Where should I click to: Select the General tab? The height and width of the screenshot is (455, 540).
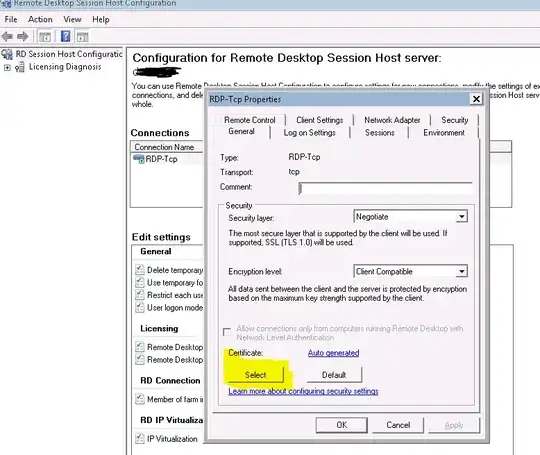point(241,132)
